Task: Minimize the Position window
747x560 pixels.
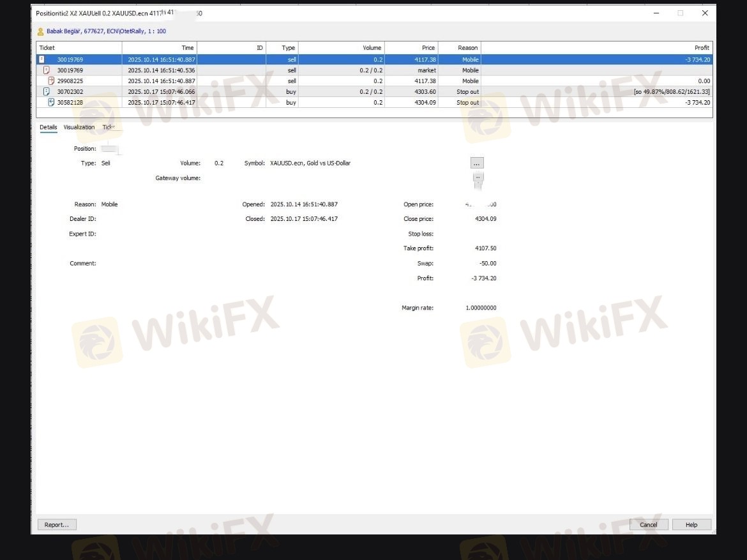Action: (656, 13)
